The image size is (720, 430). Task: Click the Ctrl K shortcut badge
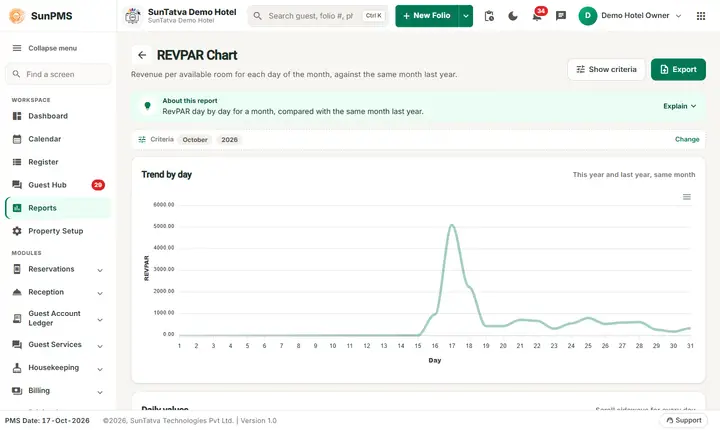[373, 16]
